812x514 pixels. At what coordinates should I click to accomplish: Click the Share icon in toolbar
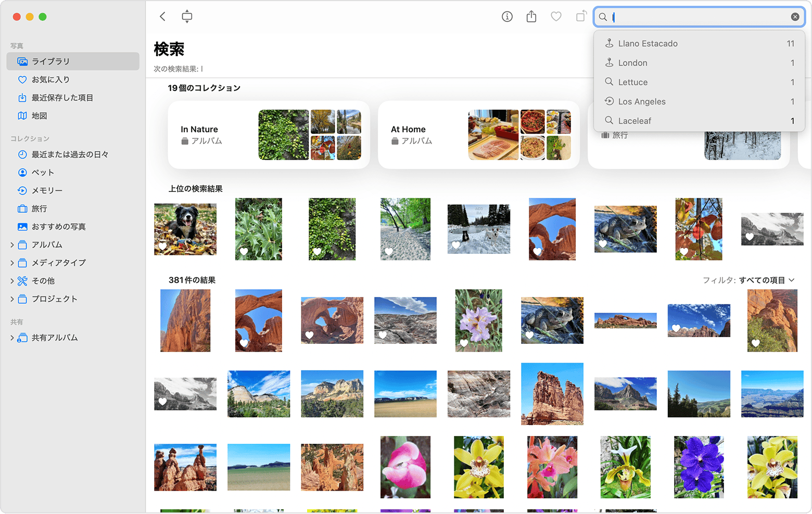531,17
